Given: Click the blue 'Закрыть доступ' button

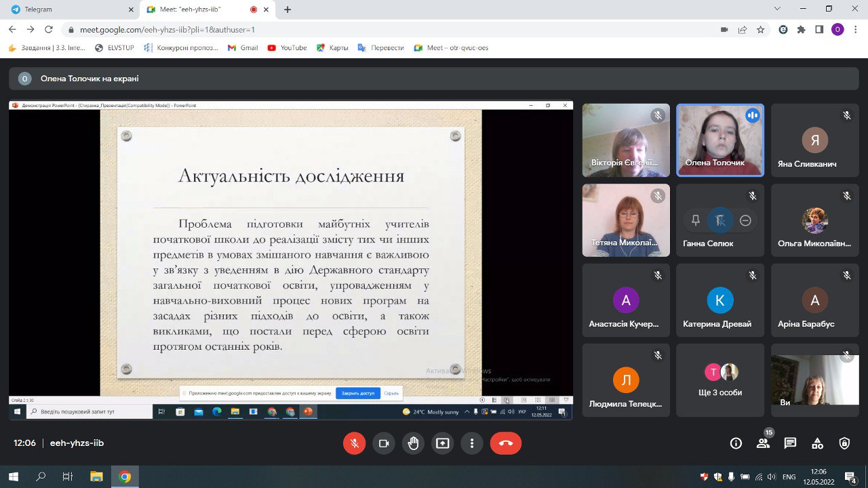Looking at the screenshot, I should tap(357, 393).
